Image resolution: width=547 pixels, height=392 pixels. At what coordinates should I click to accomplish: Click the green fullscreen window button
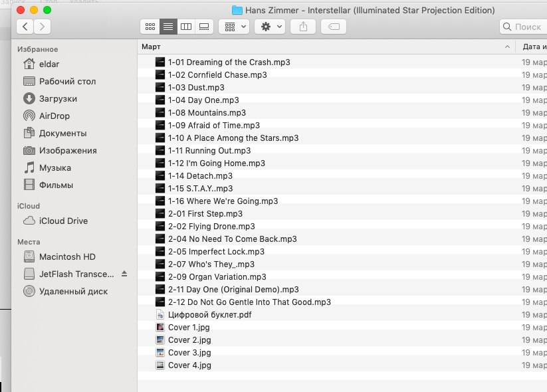47,10
